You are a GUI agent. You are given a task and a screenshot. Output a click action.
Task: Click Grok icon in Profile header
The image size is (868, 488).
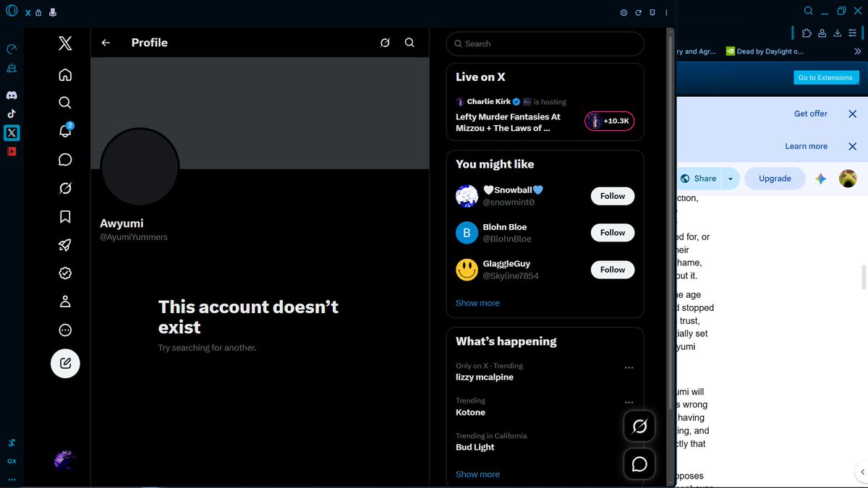click(386, 43)
